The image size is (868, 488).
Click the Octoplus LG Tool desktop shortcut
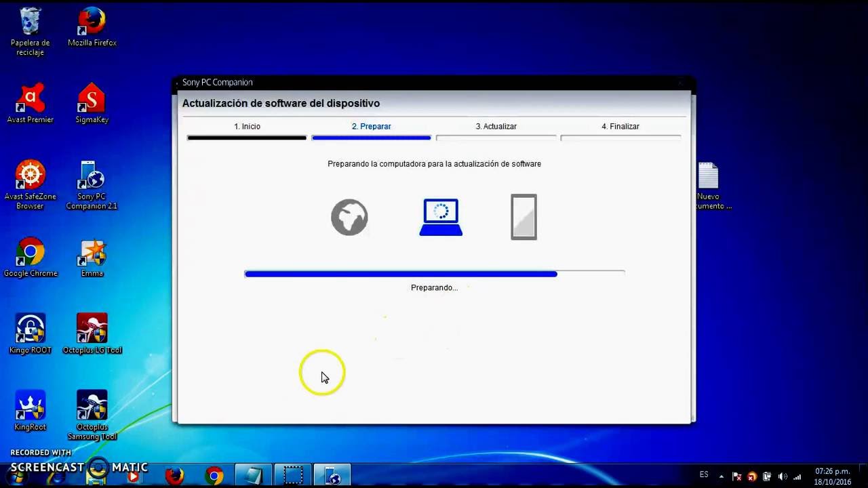[x=92, y=334]
